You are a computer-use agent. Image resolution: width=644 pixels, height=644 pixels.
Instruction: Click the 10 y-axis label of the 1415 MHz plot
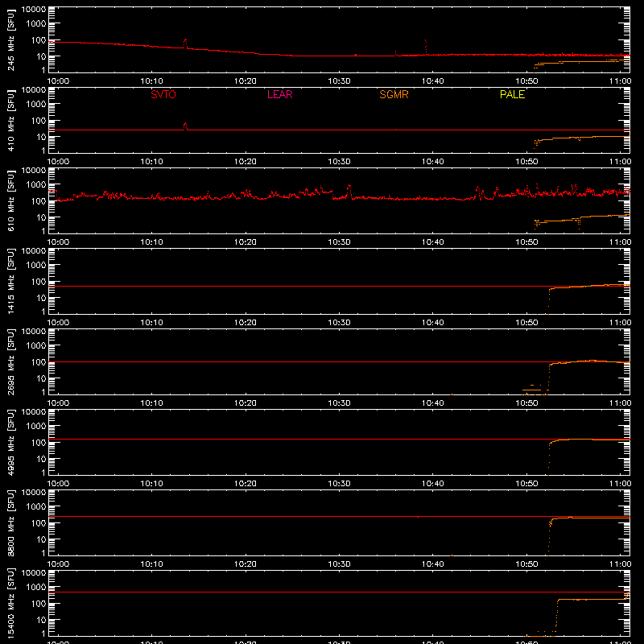click(x=41, y=298)
